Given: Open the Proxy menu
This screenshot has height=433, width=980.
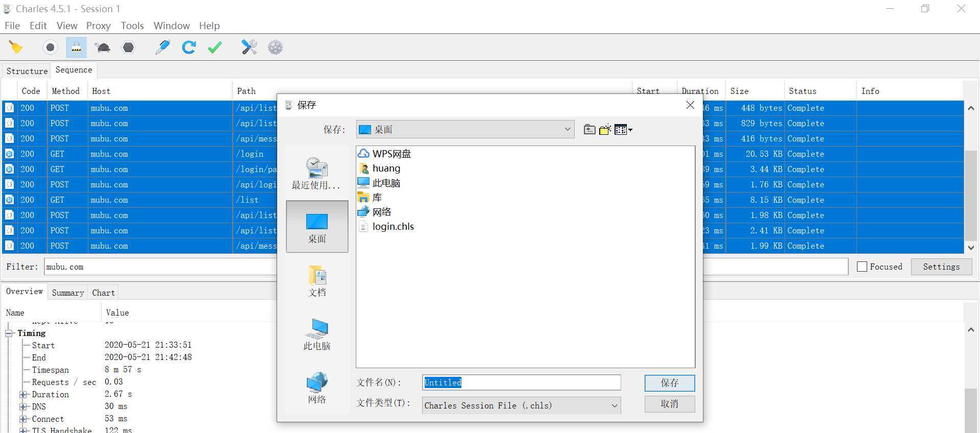Looking at the screenshot, I should click(x=98, y=26).
